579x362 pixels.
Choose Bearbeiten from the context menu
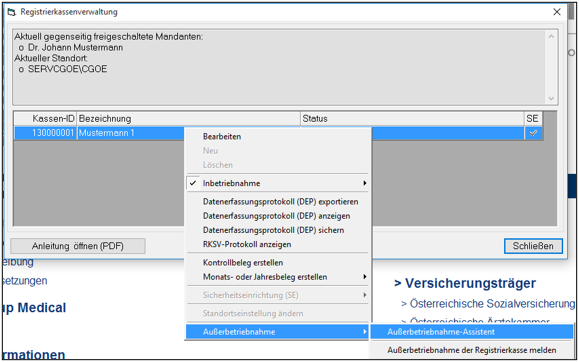coord(222,137)
